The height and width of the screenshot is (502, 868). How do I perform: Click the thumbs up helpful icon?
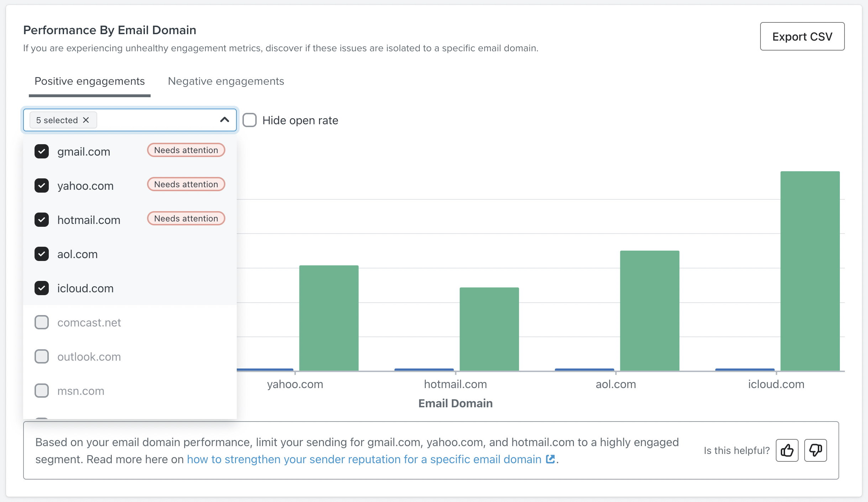(787, 450)
